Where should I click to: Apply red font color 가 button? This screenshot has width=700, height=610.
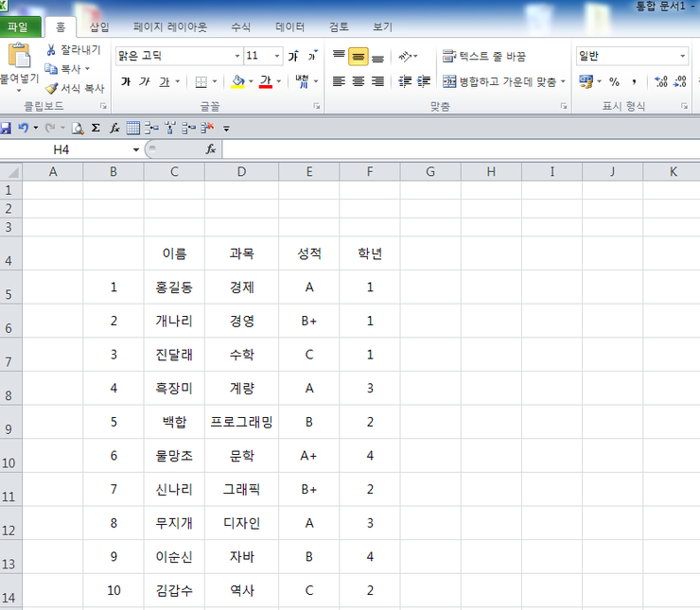(266, 81)
